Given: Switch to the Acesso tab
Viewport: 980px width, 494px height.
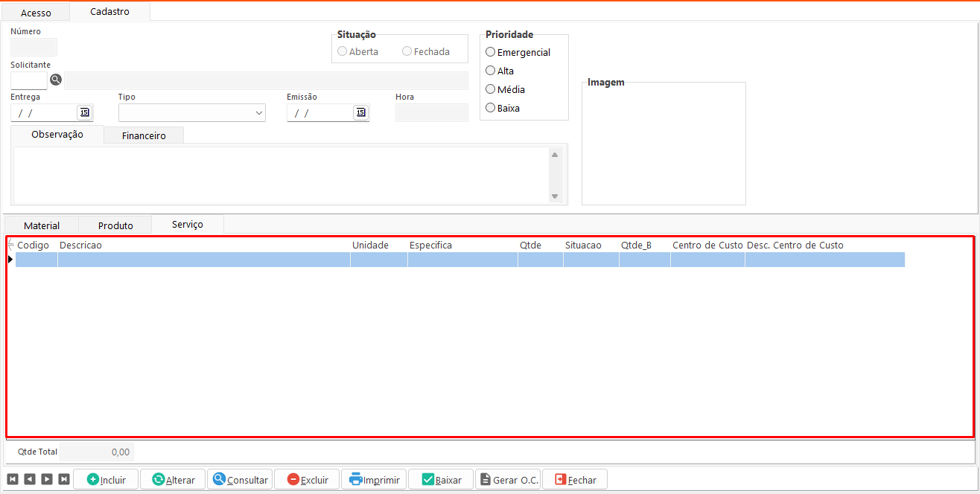Looking at the screenshot, I should click(36, 13).
